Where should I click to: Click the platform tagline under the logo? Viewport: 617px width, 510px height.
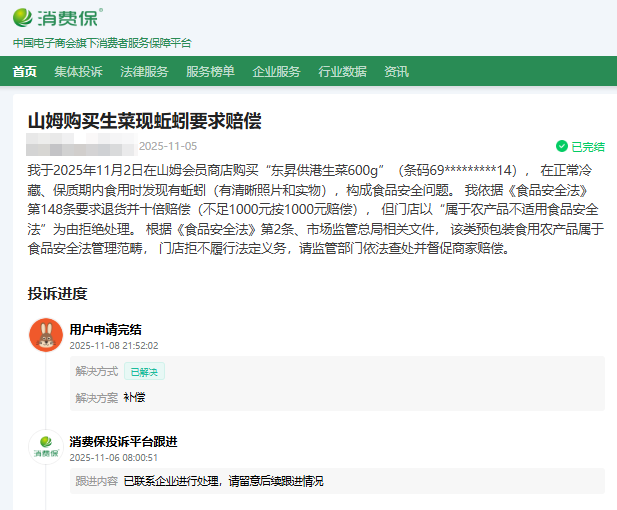click(101, 43)
